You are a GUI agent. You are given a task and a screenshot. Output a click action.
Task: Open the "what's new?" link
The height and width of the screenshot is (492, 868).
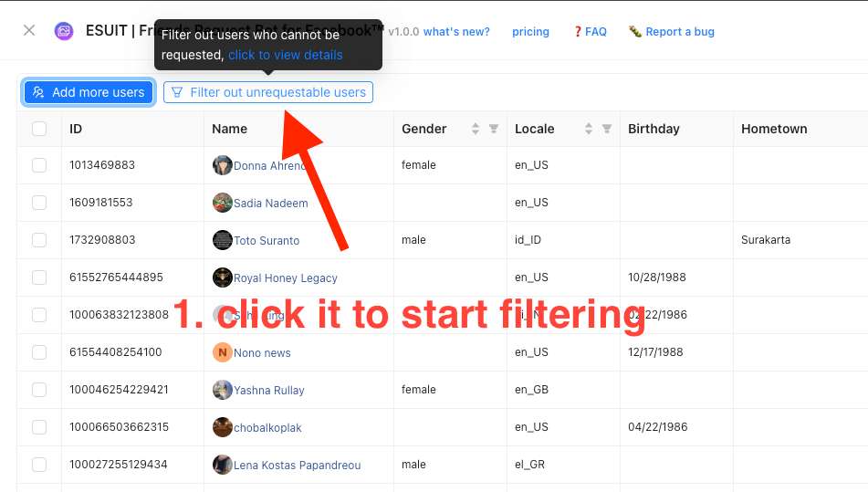pyautogui.click(x=456, y=32)
